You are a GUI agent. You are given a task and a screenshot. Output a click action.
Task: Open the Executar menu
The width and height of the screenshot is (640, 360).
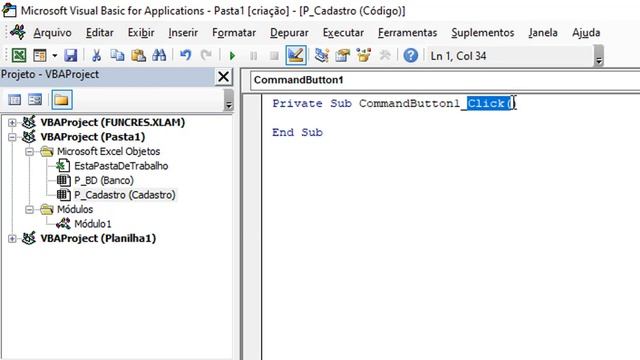343,33
